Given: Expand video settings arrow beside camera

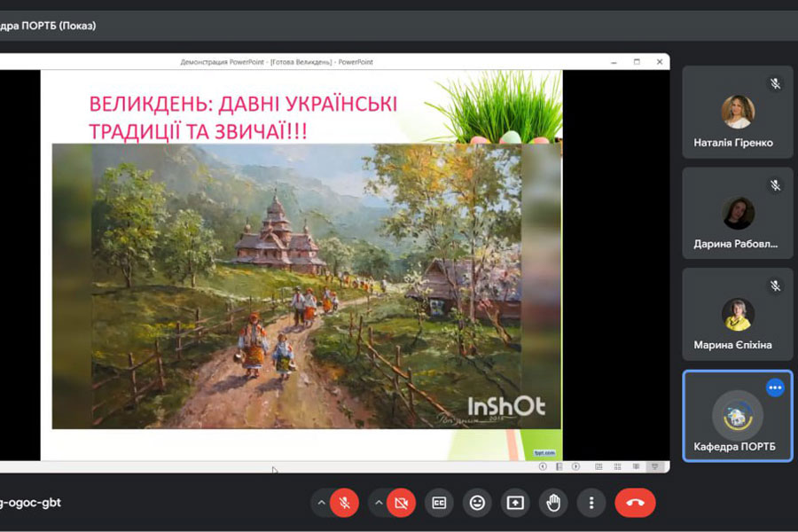Looking at the screenshot, I should coord(378,503).
